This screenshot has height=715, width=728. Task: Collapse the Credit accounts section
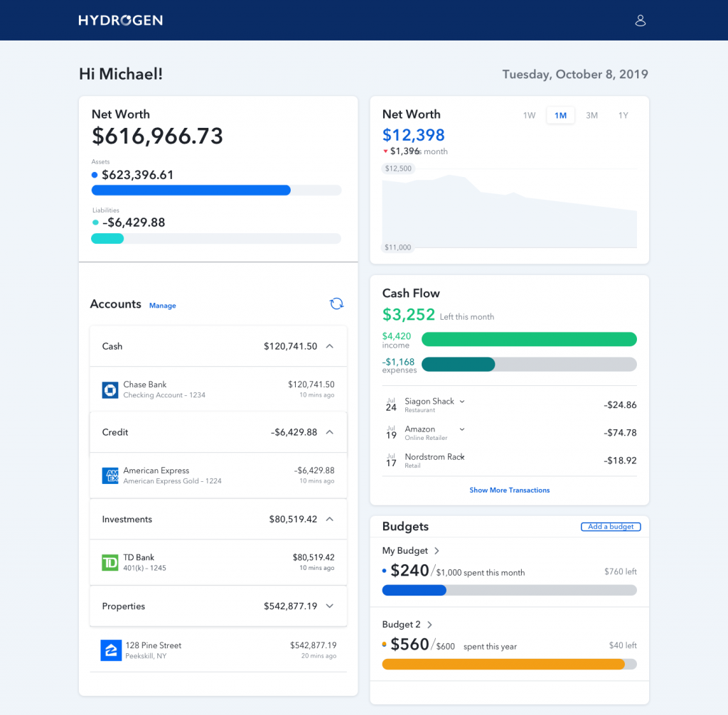(329, 432)
